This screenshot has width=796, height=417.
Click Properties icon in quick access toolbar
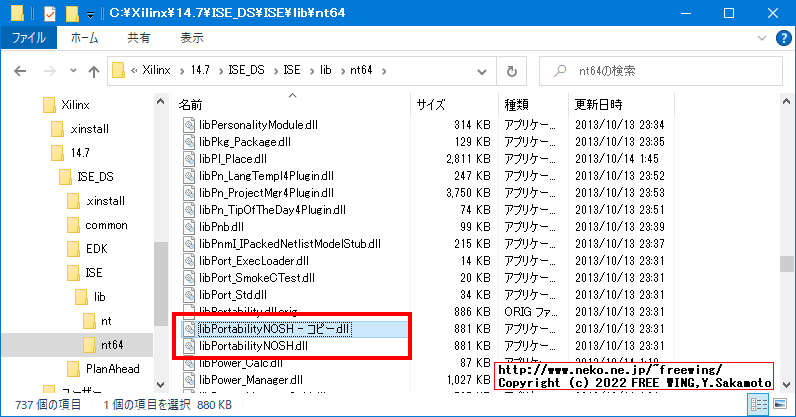50,13
